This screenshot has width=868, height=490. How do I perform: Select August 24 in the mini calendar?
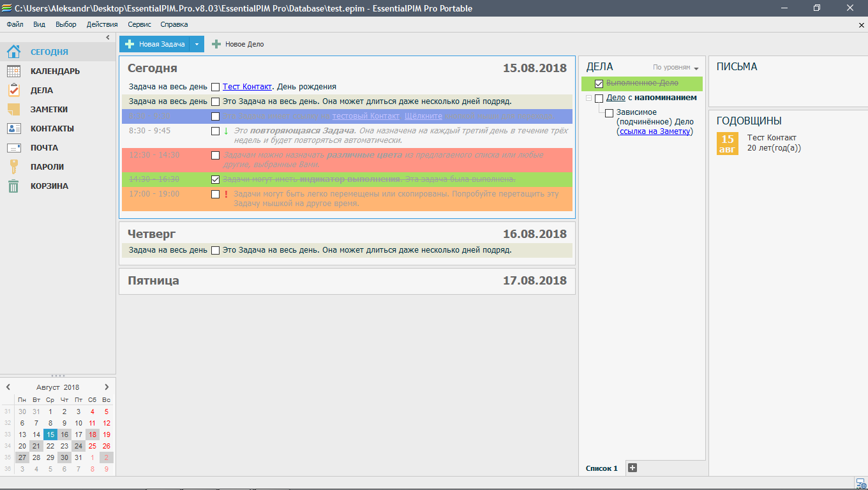pos(79,446)
